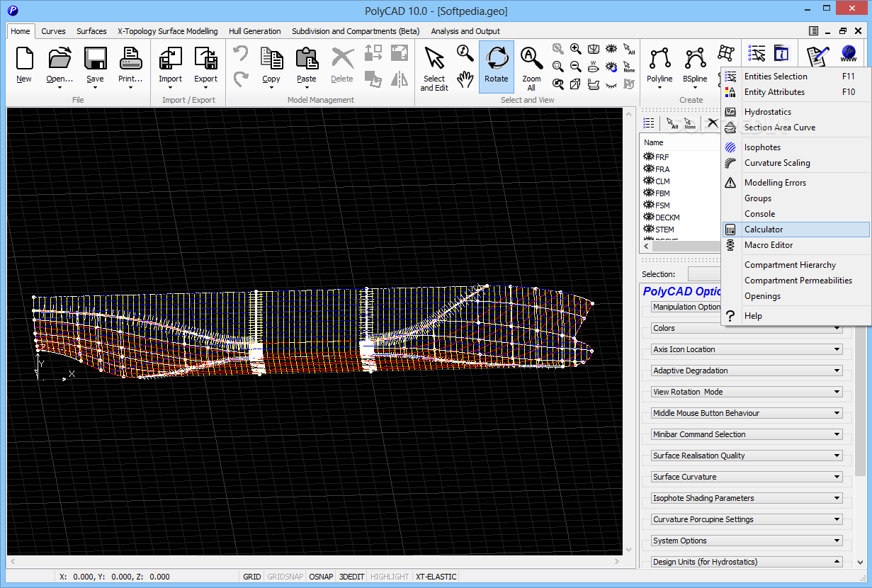Click the information window ribbon icon

coord(781,54)
